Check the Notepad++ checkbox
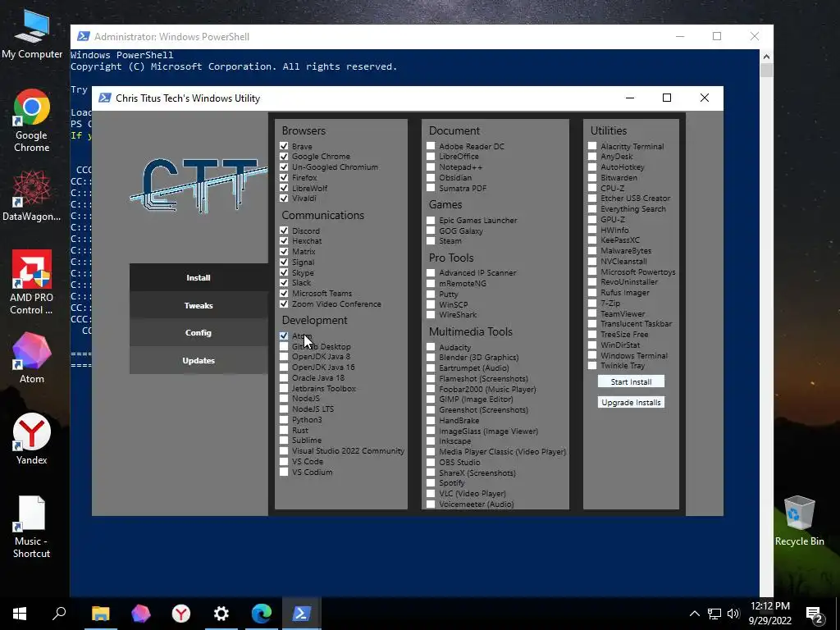Screen dimensions: 840x630 [431, 167]
